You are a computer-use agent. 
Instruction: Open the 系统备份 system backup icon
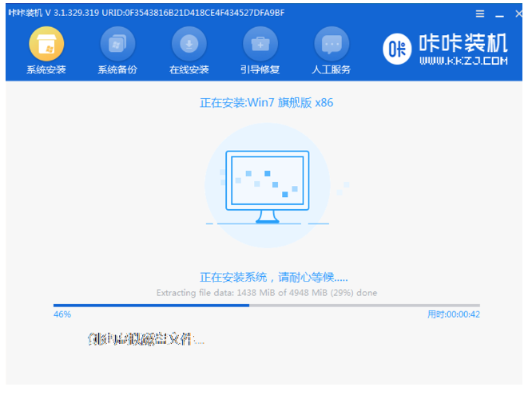[117, 44]
